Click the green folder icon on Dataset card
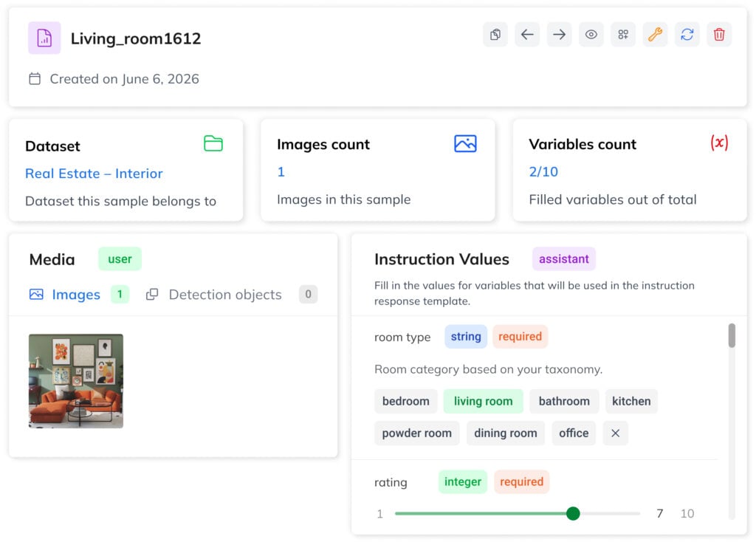This screenshot has height=542, width=756. tap(213, 144)
